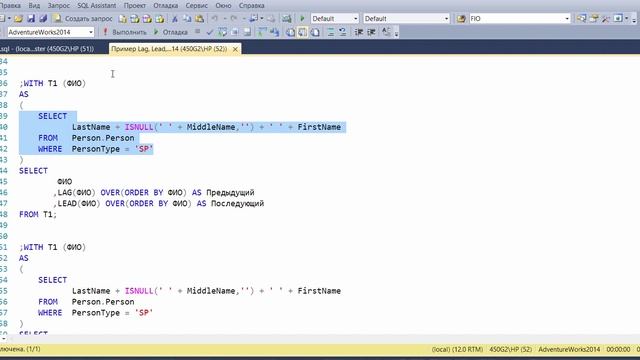Open the Окно menu

(223, 5)
